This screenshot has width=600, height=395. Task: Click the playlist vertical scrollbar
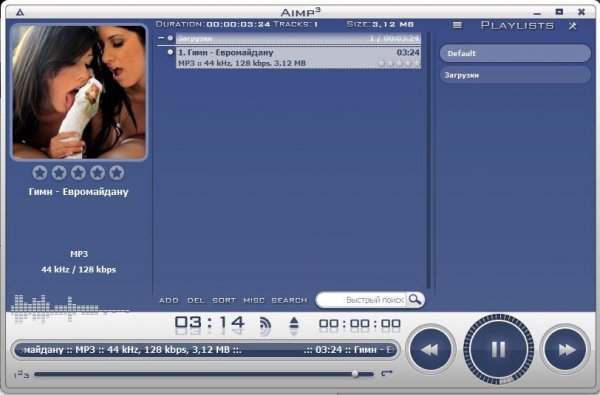[x=429, y=160]
